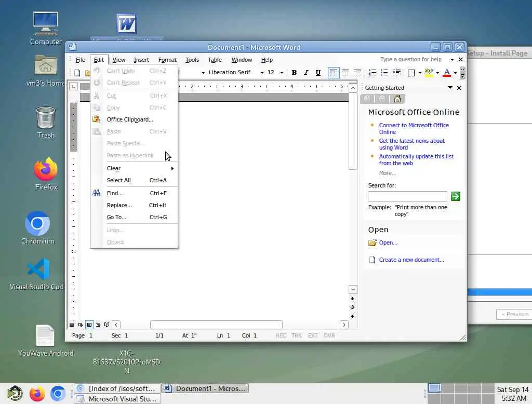Click the Previous Page double arrow
532x404 pixels.
click(353, 299)
